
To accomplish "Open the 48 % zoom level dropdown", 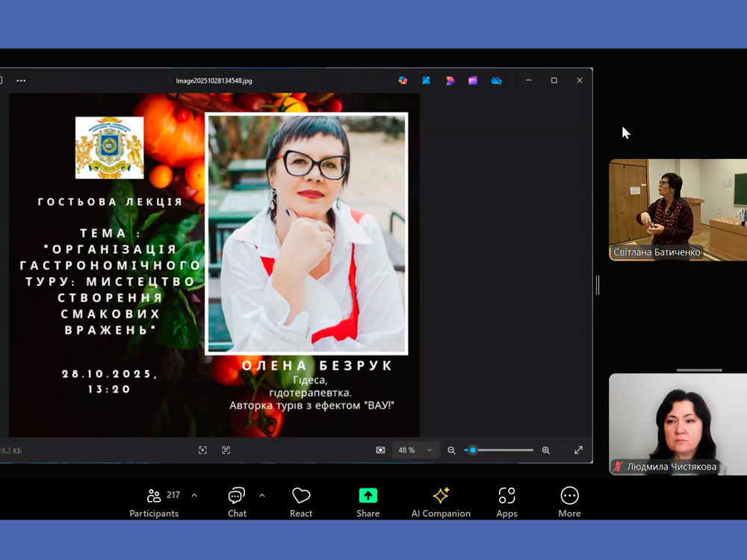I will click(x=415, y=450).
